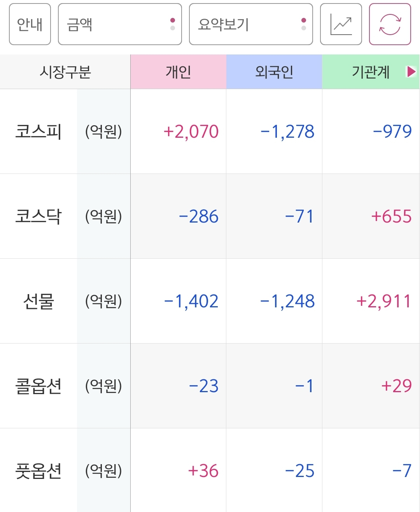This screenshot has width=420, height=512.
Task: Toggle dots indicator in 금액 box
Action: (173, 24)
